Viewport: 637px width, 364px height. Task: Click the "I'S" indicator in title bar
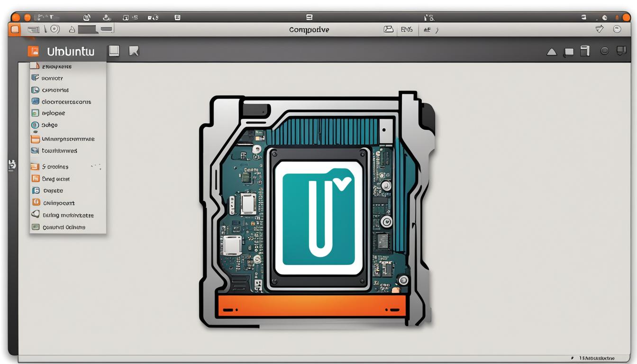(429, 18)
